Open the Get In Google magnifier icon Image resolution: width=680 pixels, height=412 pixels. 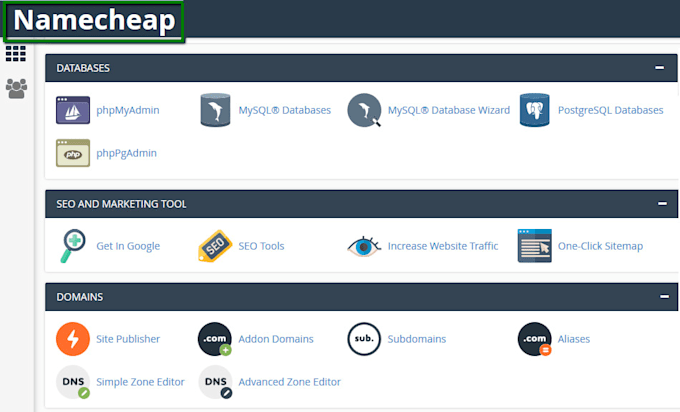coord(73,246)
